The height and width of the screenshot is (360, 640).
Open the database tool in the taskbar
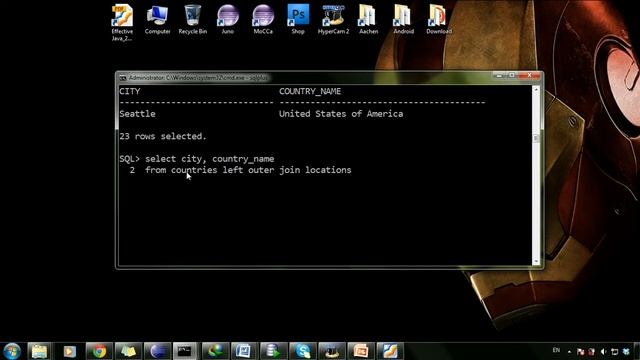[x=273, y=351]
